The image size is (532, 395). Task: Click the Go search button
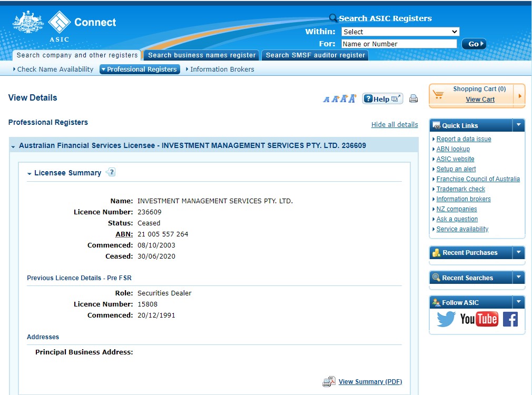474,44
